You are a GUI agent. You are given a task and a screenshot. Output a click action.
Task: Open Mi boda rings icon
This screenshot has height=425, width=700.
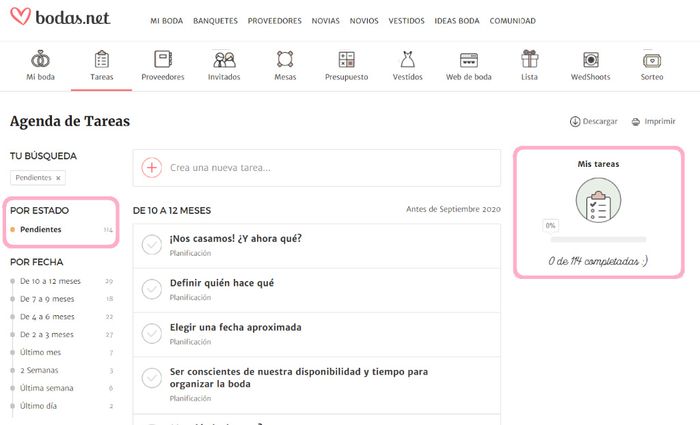(40, 59)
